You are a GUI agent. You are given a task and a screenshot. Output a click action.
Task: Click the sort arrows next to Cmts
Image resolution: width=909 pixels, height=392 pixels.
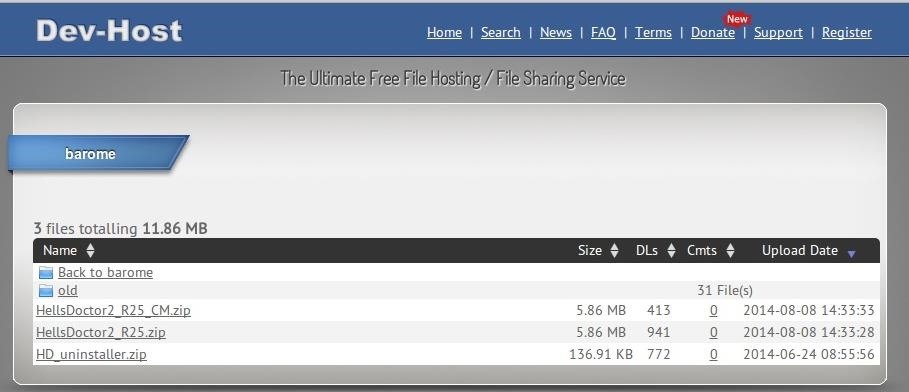[730, 251]
